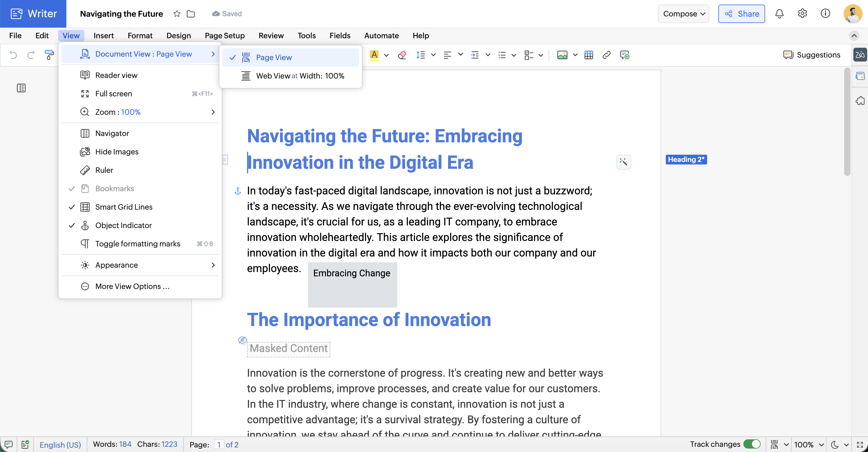Toggle the Track changes switch
This screenshot has width=868, height=452.
click(x=752, y=444)
